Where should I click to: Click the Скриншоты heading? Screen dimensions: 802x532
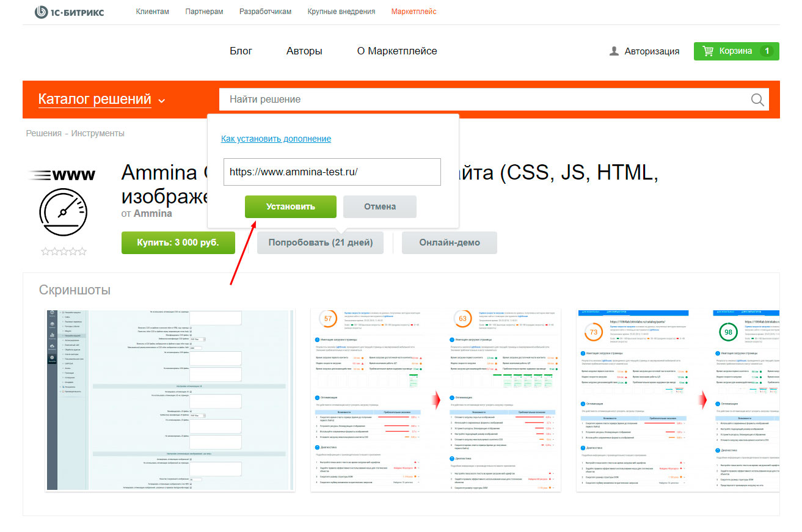pos(75,290)
